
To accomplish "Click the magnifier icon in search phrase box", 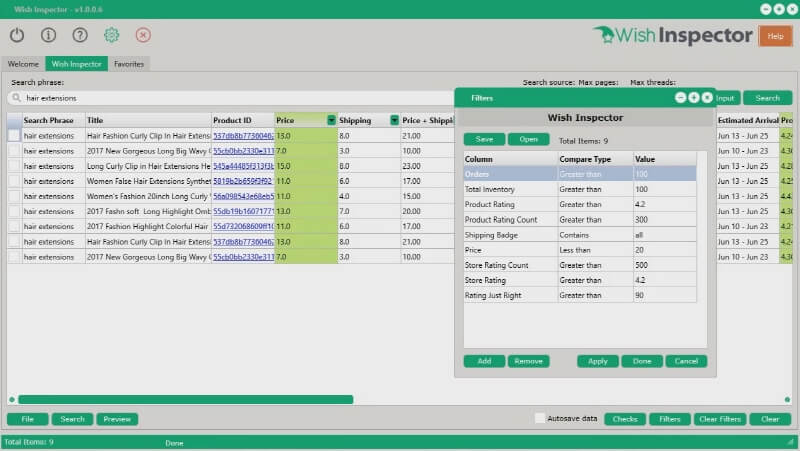I will 16,97.
